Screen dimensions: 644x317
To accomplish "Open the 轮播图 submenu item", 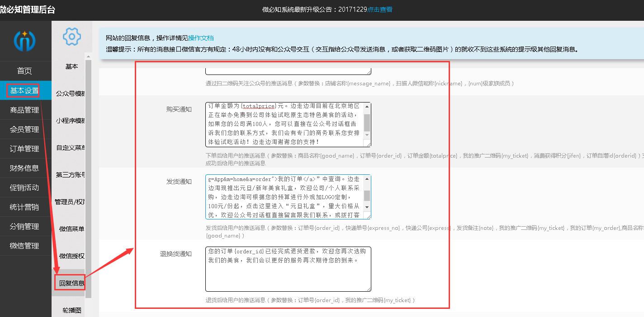I will click(x=71, y=310).
